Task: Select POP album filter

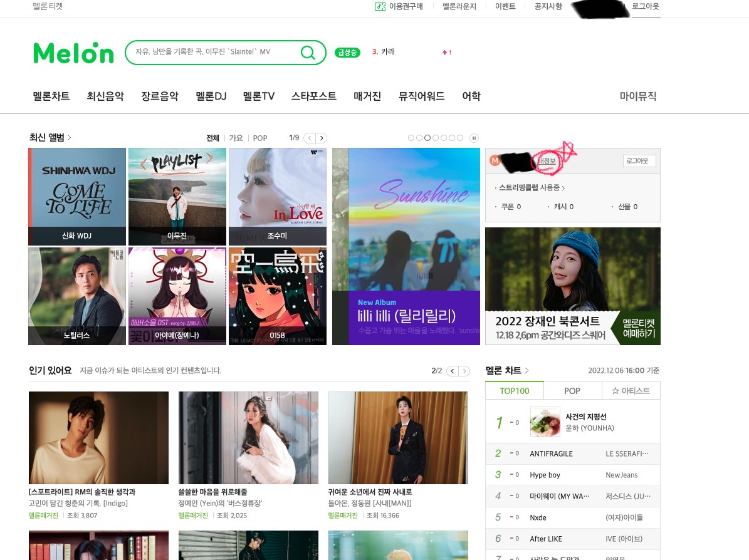Action: [x=260, y=138]
